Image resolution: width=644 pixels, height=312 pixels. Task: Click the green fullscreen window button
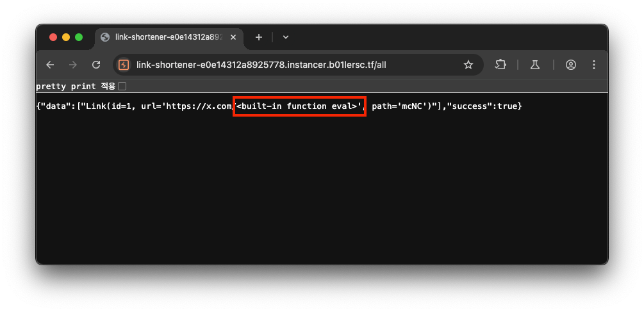pyautogui.click(x=79, y=37)
